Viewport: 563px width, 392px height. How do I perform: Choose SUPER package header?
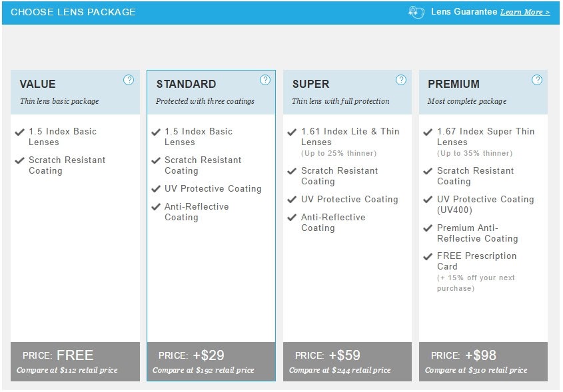click(x=347, y=92)
